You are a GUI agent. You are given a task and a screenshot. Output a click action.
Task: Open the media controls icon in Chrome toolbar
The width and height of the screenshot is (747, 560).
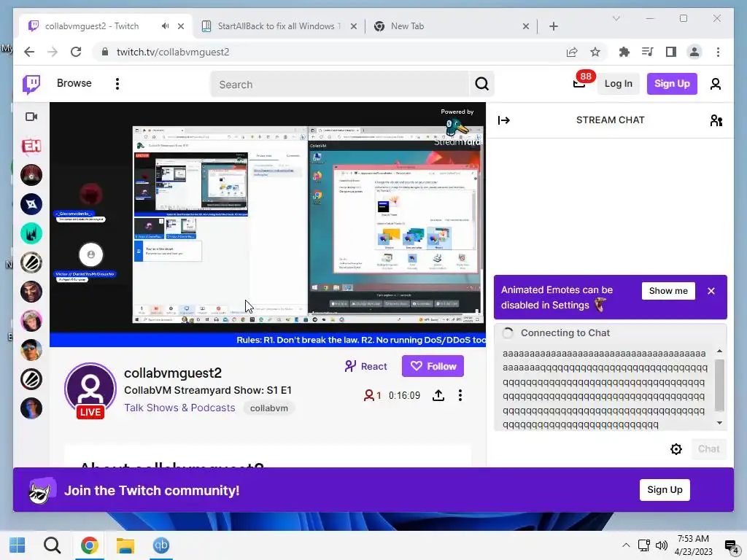[648, 52]
